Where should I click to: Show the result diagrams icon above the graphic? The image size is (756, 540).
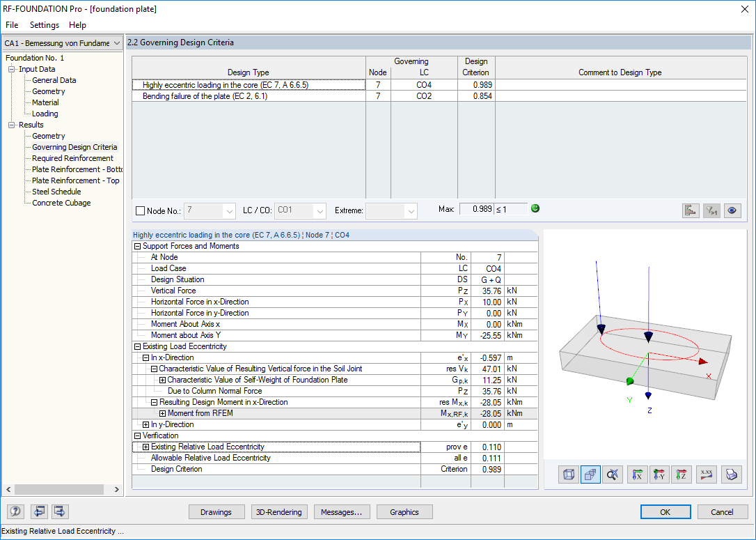691,210
